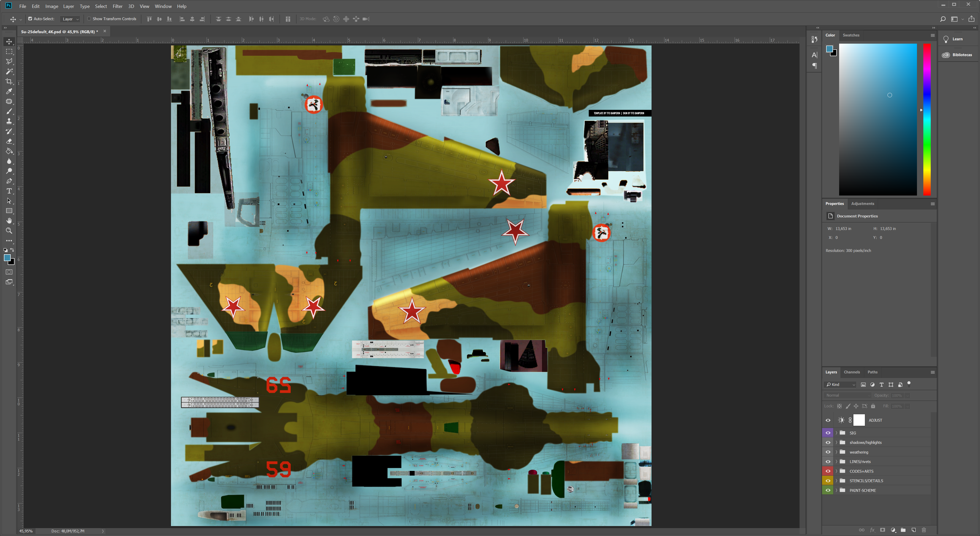Select the Eyedropper tool
The width and height of the screenshot is (980, 536).
coord(9,91)
